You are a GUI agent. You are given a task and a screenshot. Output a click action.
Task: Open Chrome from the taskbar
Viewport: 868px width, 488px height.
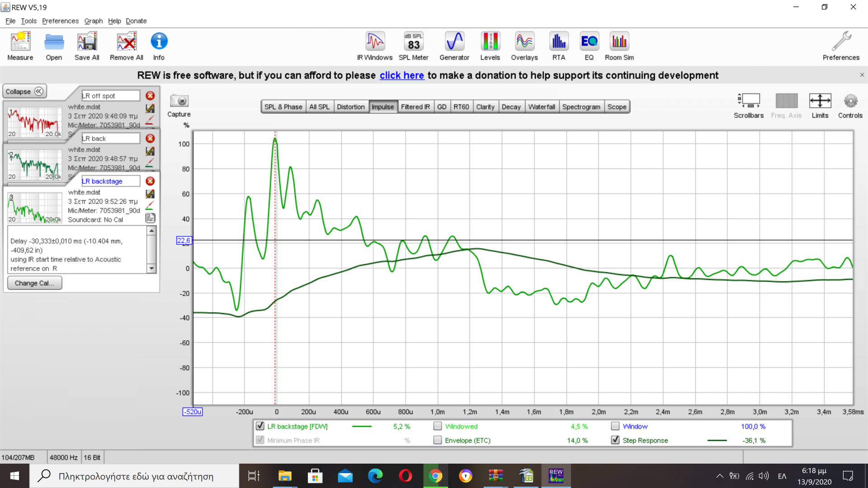point(435,476)
